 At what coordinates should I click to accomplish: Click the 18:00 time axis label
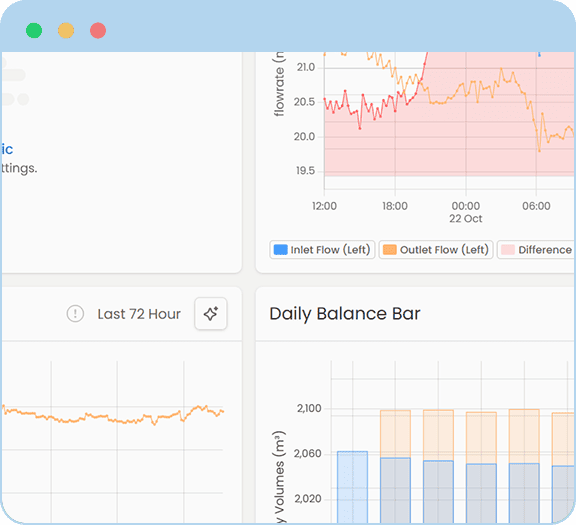pyautogui.click(x=395, y=206)
